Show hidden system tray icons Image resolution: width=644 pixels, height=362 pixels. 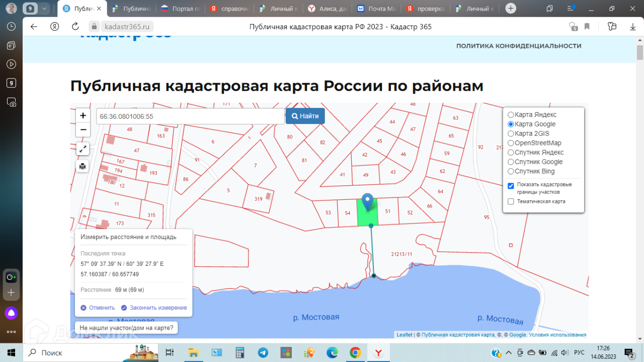click(x=508, y=352)
